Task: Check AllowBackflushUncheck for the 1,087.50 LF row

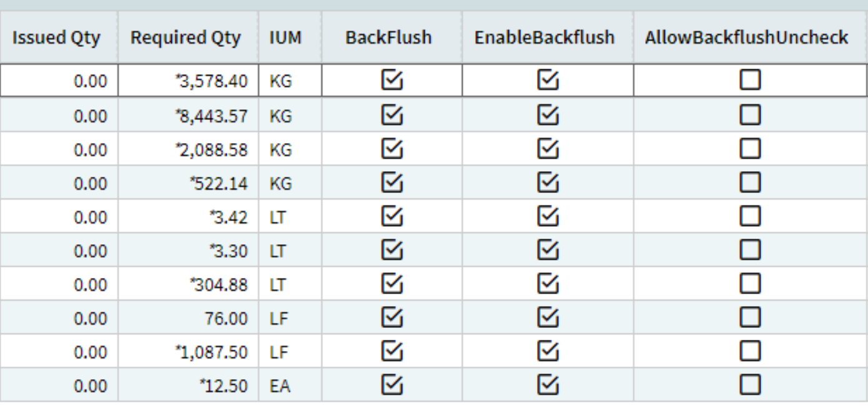Action: coord(750,351)
